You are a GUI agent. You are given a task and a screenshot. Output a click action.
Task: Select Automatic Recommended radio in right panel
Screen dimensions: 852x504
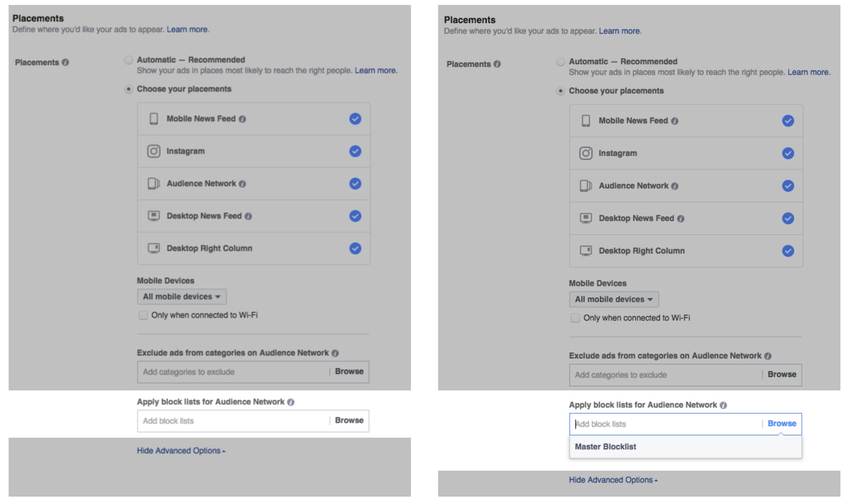pyautogui.click(x=560, y=62)
